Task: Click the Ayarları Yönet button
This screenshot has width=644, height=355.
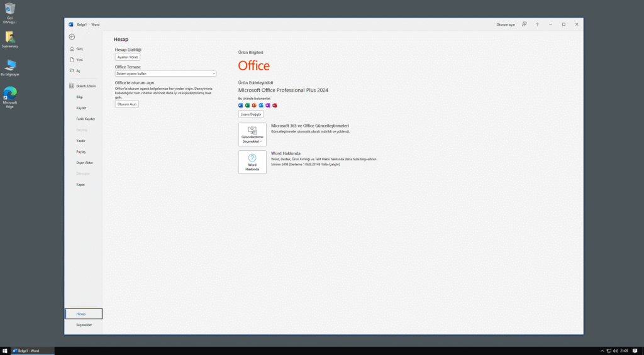Action: click(128, 57)
